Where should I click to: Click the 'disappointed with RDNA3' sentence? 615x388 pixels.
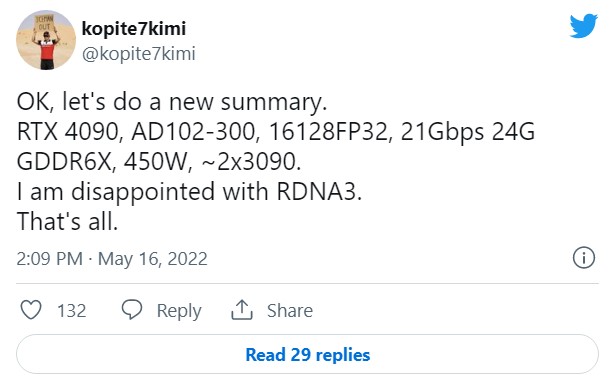click(x=189, y=192)
